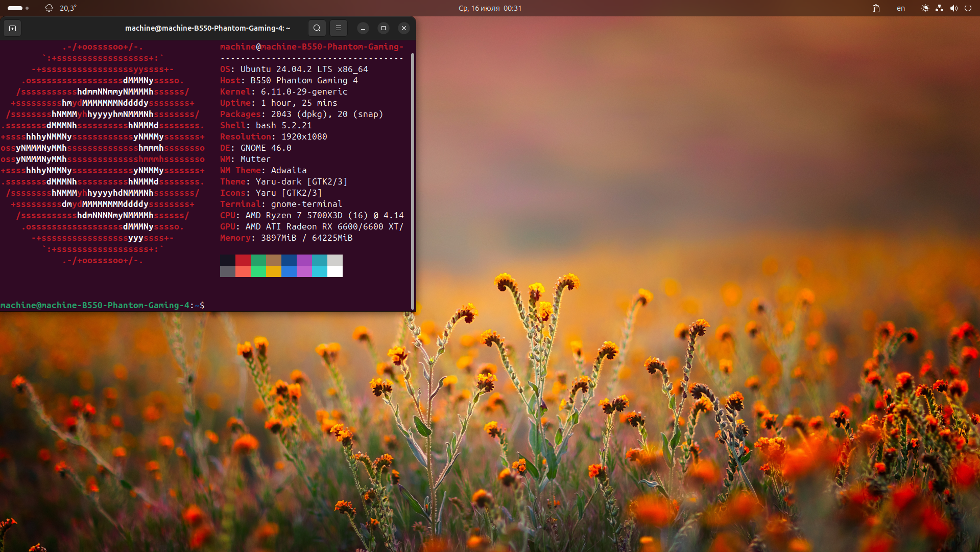Click the '2043 (dpkg), 20 (snap)' packages text

[x=327, y=114]
